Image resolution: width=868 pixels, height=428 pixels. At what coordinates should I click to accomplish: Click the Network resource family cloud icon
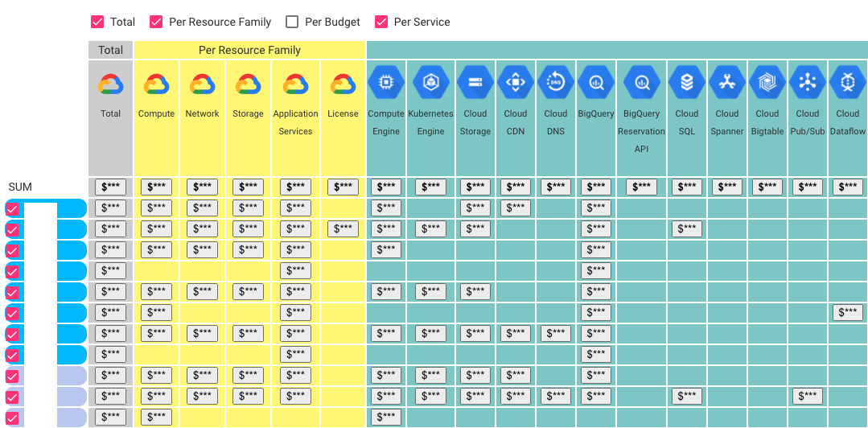click(203, 84)
